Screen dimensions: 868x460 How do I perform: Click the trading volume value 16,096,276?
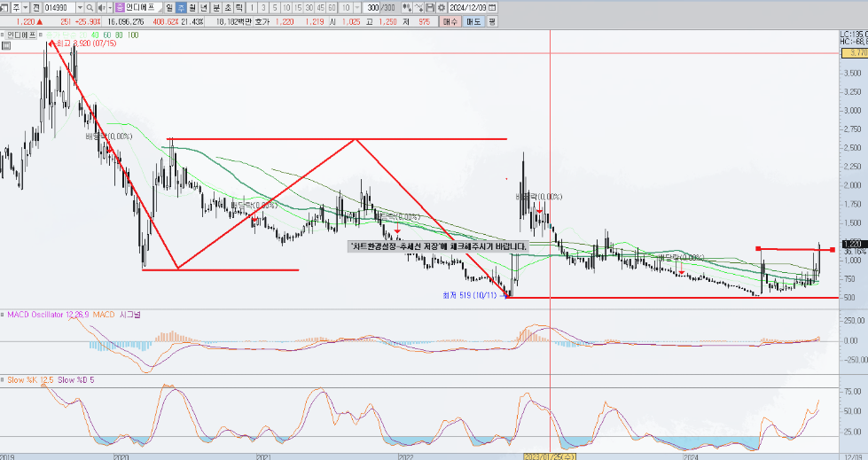click(x=126, y=21)
